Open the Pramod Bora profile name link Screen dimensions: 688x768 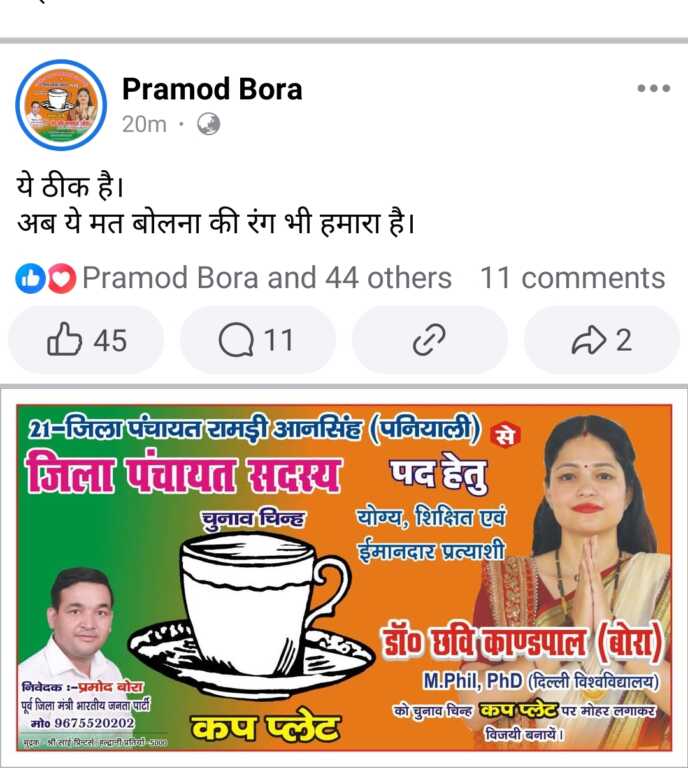(x=212, y=89)
